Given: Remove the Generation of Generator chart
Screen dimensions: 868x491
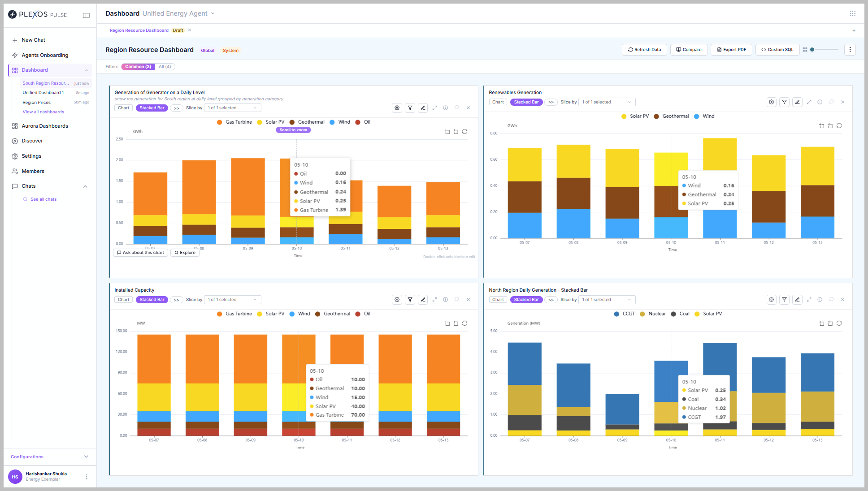Looking at the screenshot, I should pyautogui.click(x=469, y=108).
